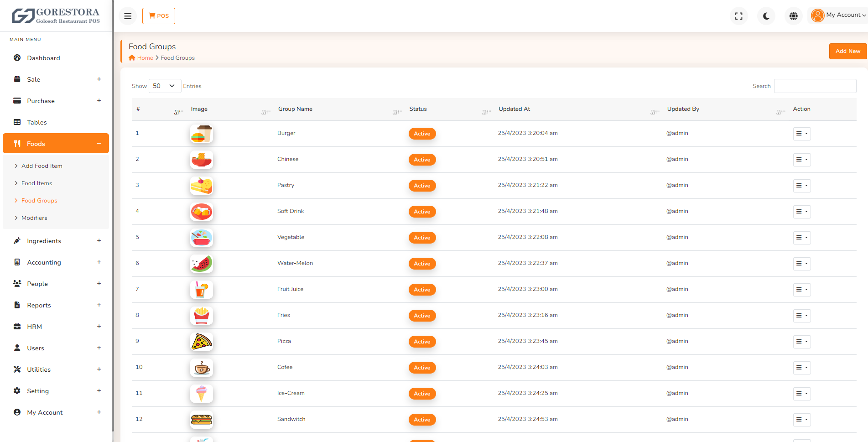Toggle Active status on the Pizza row
This screenshot has height=442, width=868.
tap(422, 341)
